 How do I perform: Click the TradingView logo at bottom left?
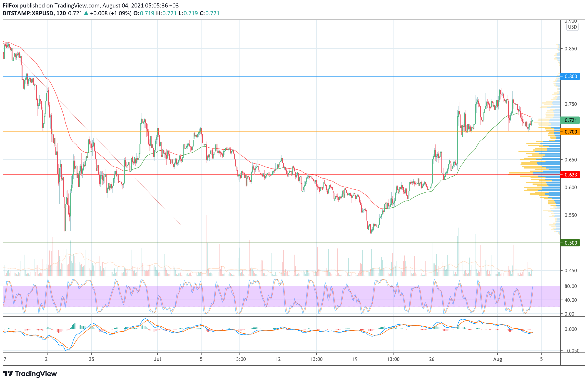pos(30,374)
